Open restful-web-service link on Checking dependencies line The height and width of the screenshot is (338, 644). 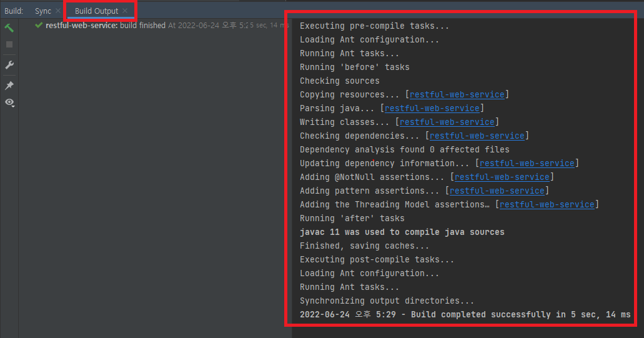tap(477, 136)
